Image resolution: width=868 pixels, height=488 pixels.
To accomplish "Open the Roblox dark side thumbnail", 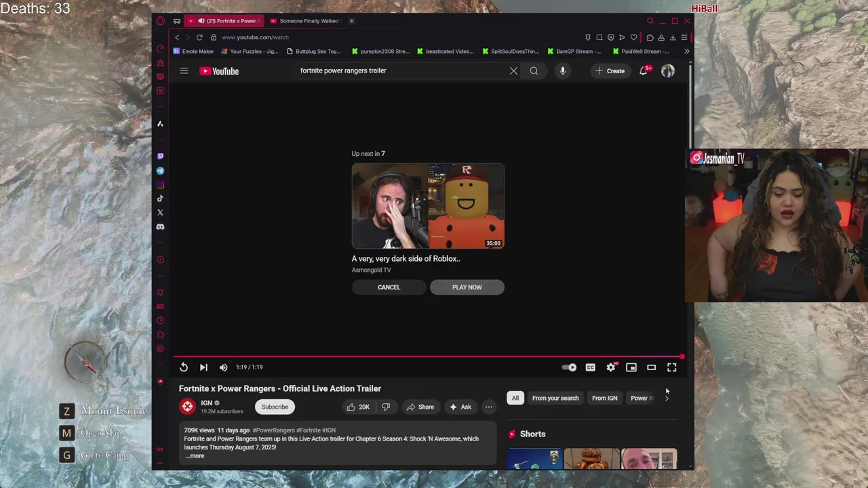I will point(428,206).
